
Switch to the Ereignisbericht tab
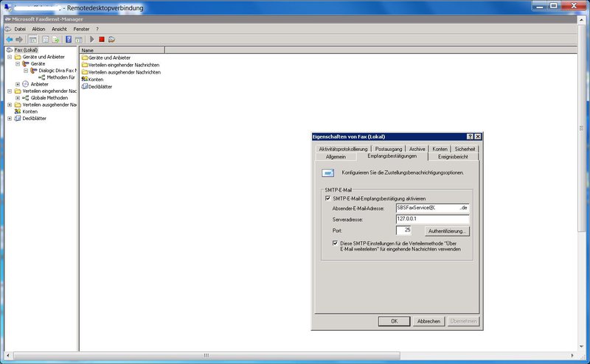coord(453,157)
